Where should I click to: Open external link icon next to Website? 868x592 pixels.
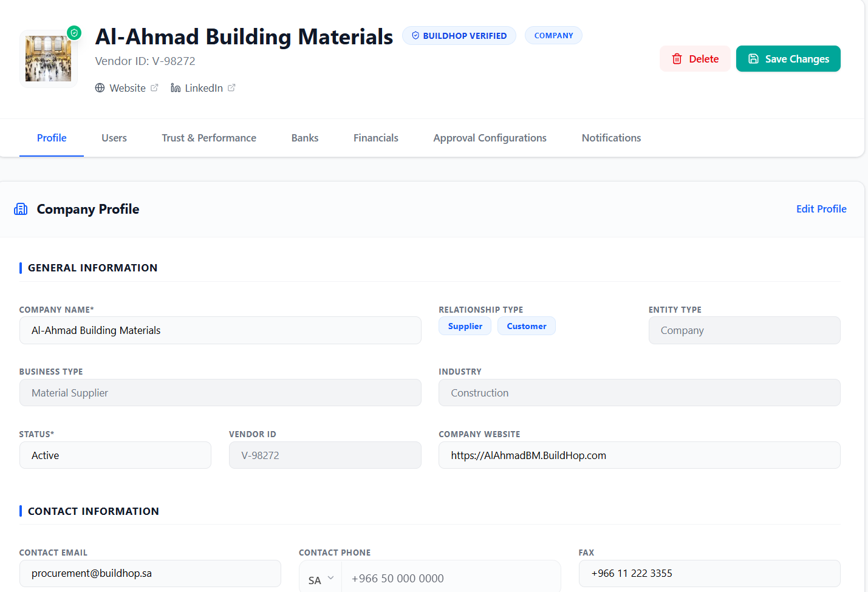click(154, 88)
